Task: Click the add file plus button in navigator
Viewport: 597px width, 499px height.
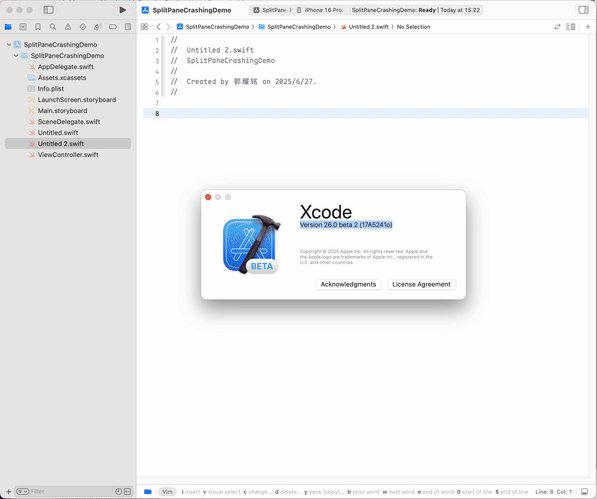Action: [8, 492]
